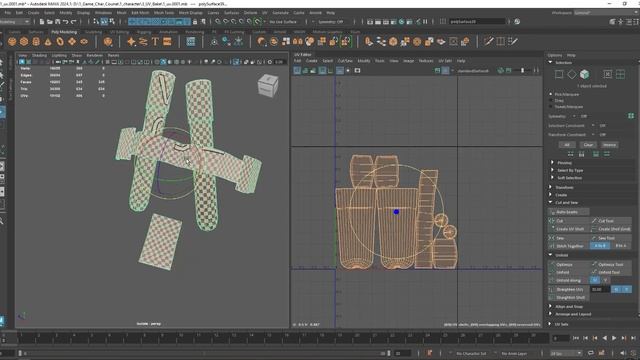640x360 pixels.
Task: Create a polygon disc from the shelf
Action: 84,41
